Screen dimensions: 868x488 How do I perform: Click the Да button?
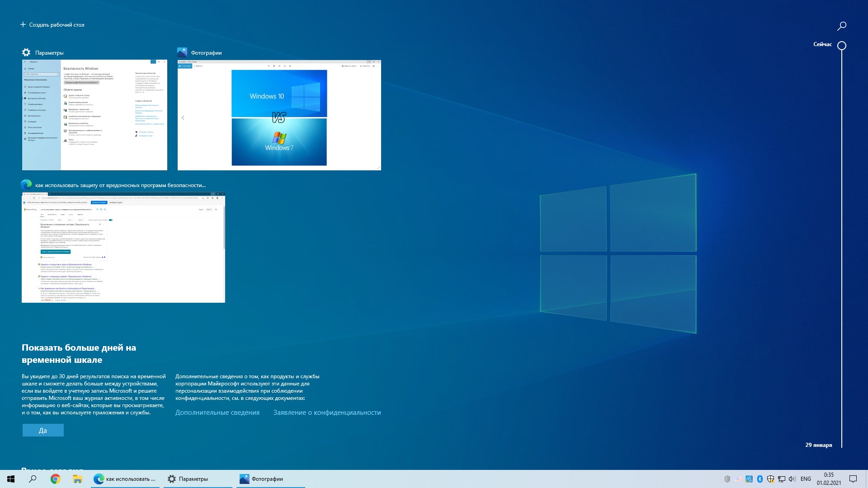tap(43, 430)
